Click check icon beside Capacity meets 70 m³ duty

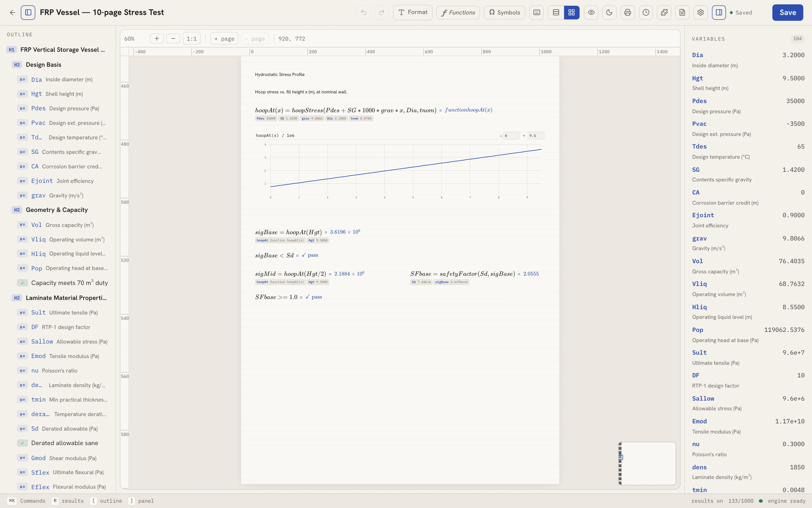coord(22,283)
